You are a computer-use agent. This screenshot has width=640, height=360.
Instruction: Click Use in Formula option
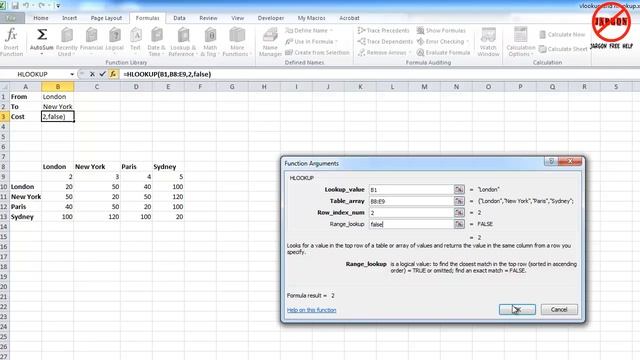click(311, 42)
